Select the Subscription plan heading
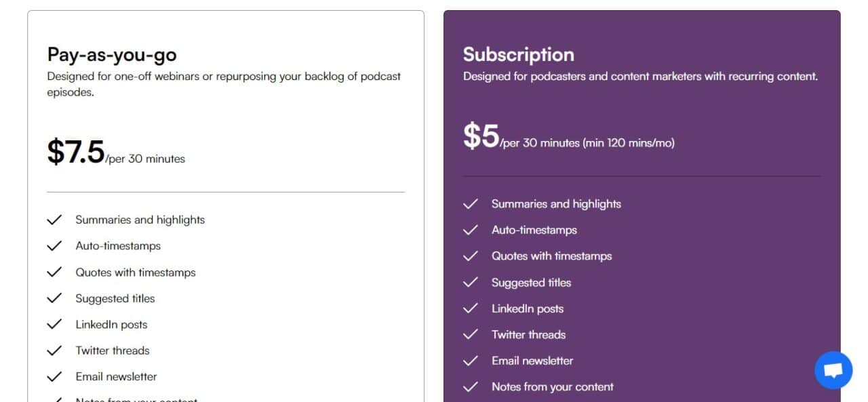Viewport: 868px width, 402px height. click(519, 54)
